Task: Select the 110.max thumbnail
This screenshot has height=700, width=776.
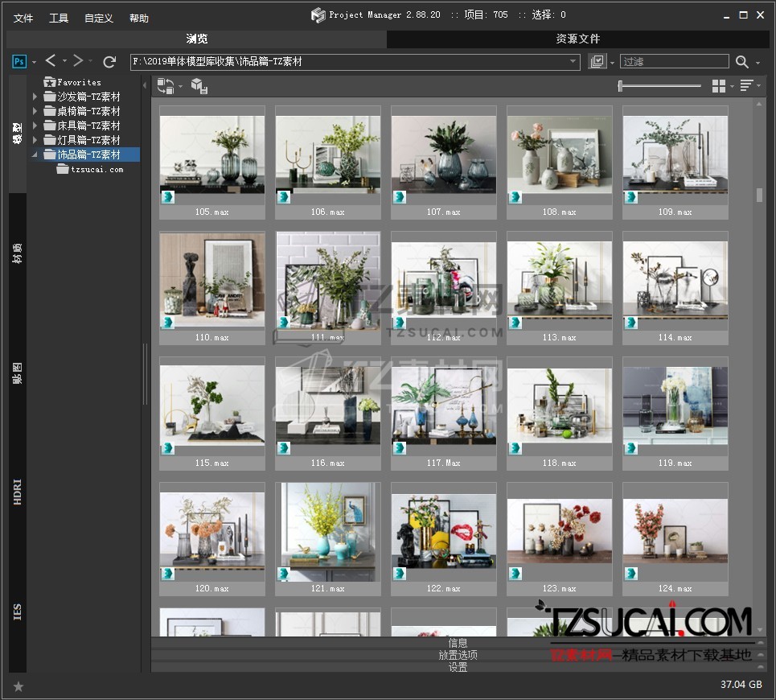Action: [x=212, y=280]
